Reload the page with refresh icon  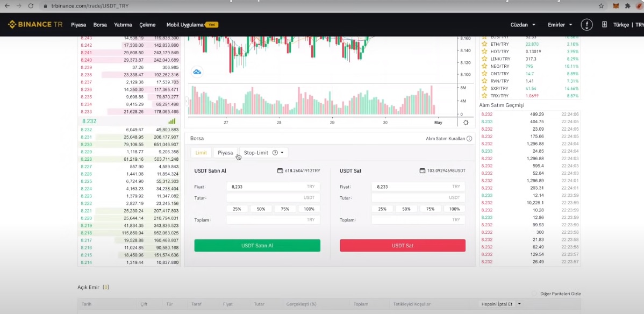(x=31, y=6)
